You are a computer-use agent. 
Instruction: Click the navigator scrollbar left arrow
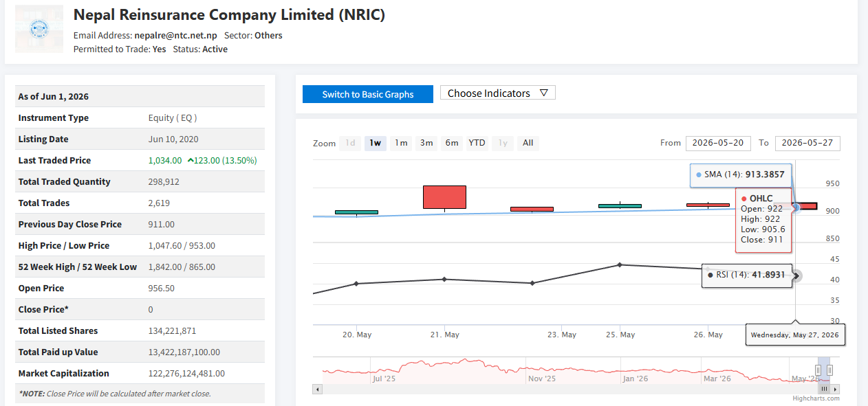click(x=317, y=390)
